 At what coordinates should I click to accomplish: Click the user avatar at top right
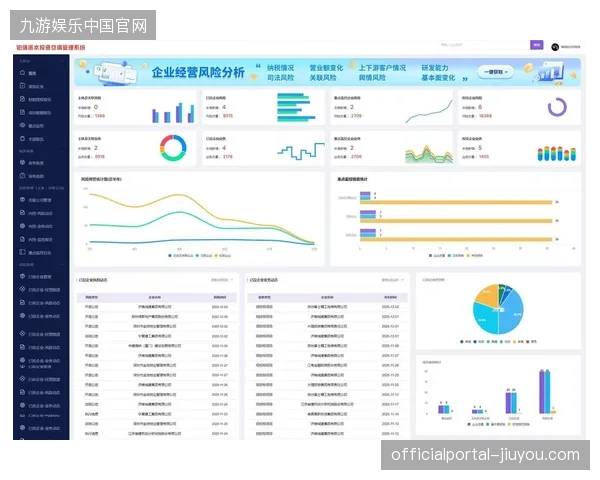[x=555, y=47]
